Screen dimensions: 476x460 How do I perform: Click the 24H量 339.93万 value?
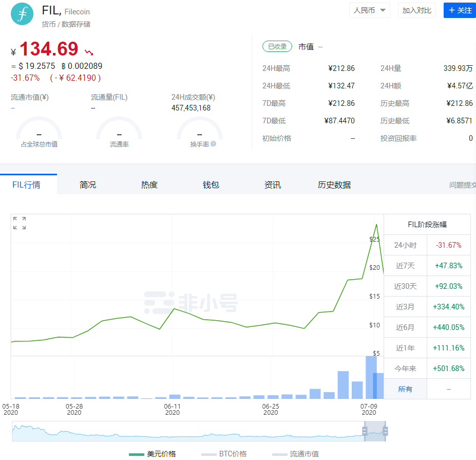click(458, 68)
